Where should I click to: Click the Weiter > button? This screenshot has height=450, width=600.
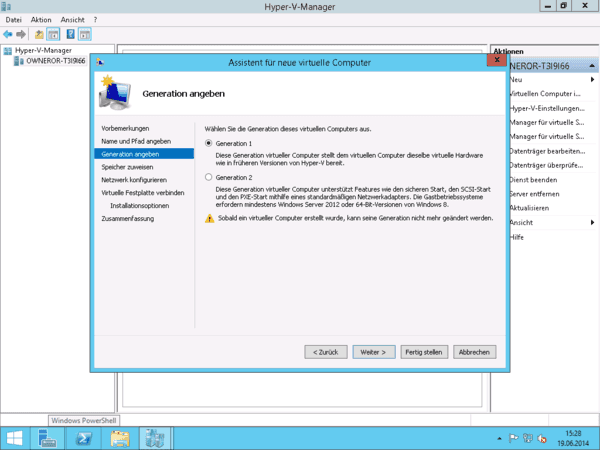coord(374,352)
